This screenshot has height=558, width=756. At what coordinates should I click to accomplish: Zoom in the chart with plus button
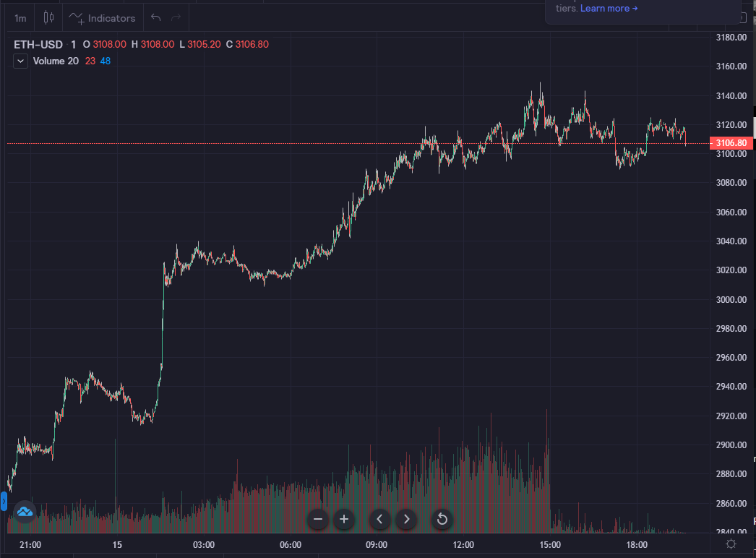[344, 520]
